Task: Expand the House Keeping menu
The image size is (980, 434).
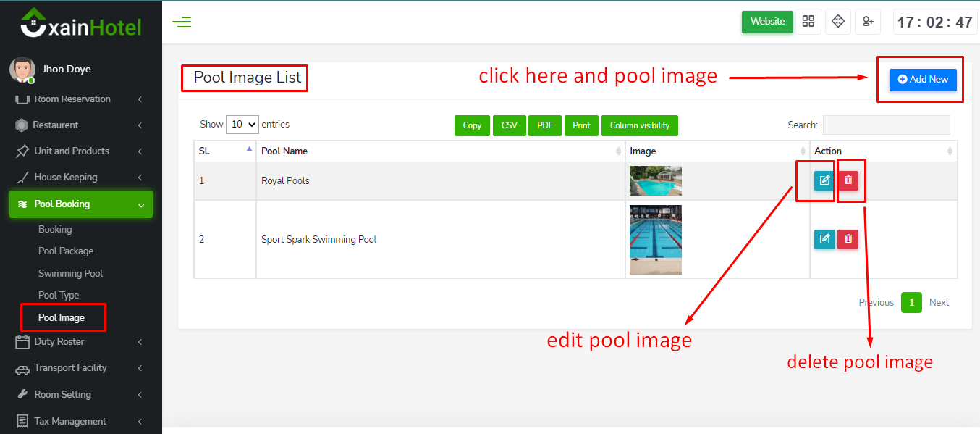Action: point(80,178)
